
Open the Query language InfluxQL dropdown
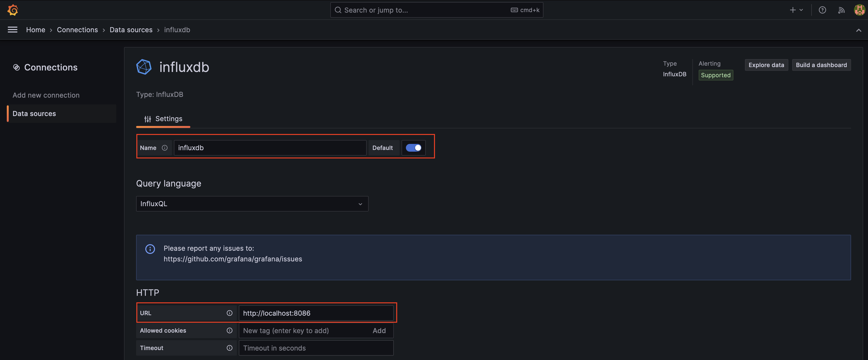252,203
